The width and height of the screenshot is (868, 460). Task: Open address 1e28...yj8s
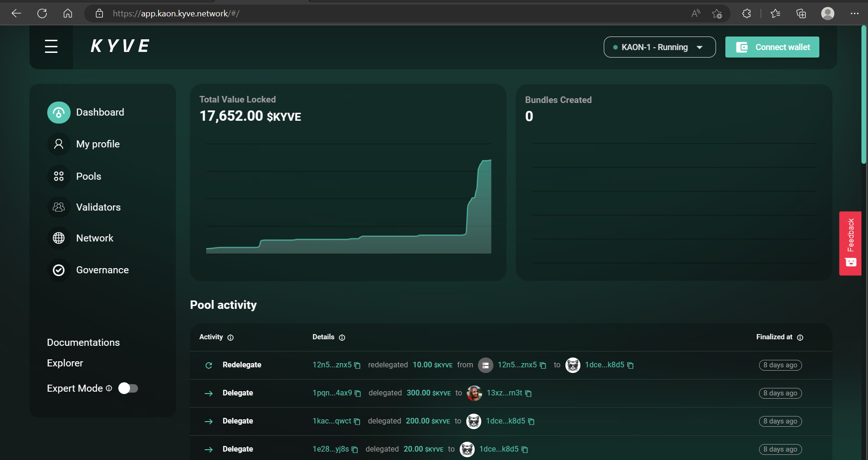coord(331,449)
